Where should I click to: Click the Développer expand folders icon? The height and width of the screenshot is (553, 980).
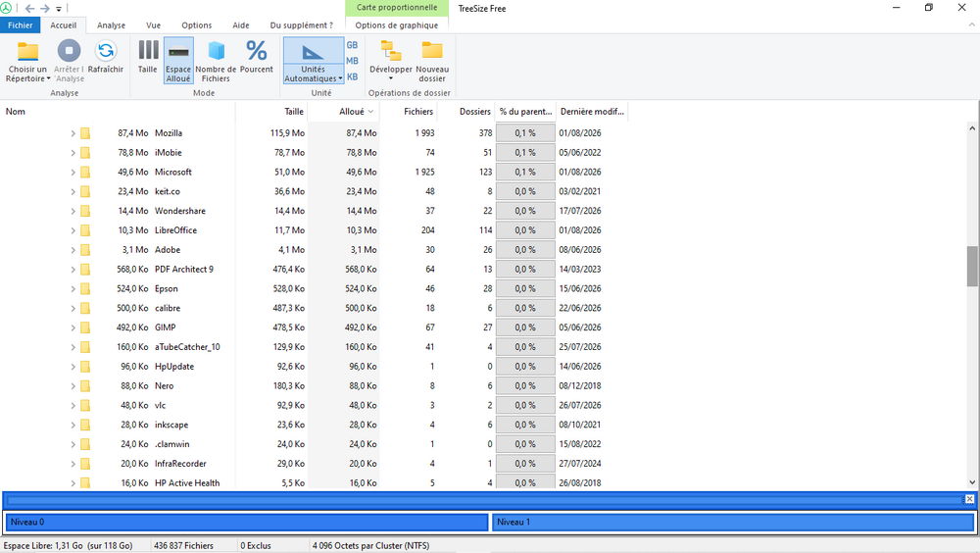pyautogui.click(x=391, y=51)
